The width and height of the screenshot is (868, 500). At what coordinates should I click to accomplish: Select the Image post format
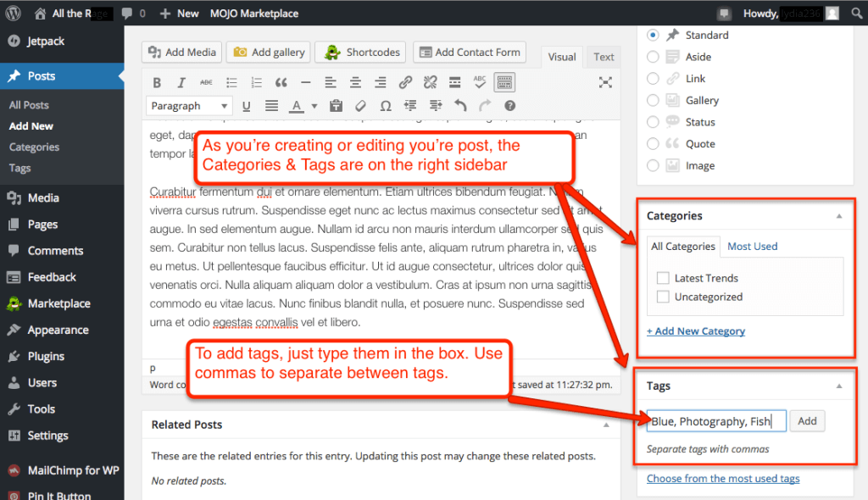click(x=654, y=165)
